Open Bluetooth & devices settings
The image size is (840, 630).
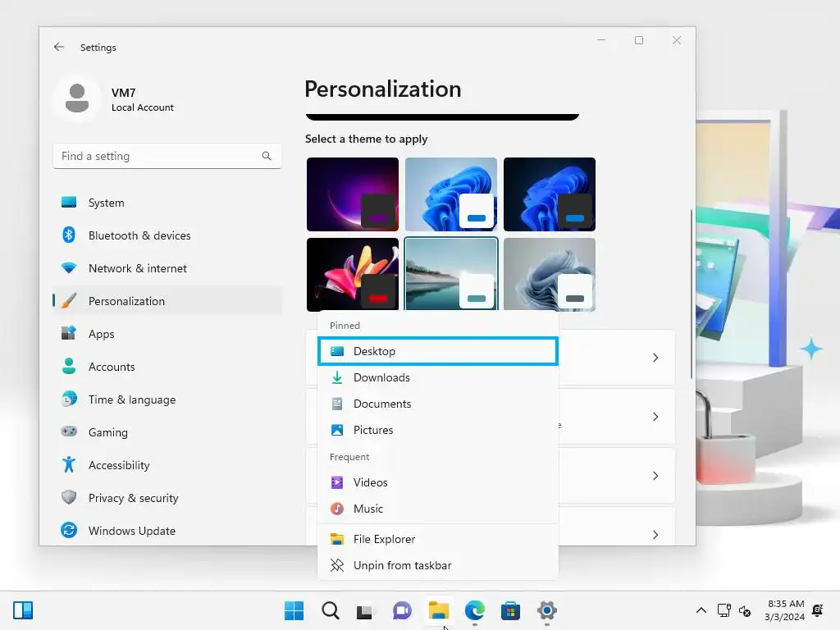[167, 235]
